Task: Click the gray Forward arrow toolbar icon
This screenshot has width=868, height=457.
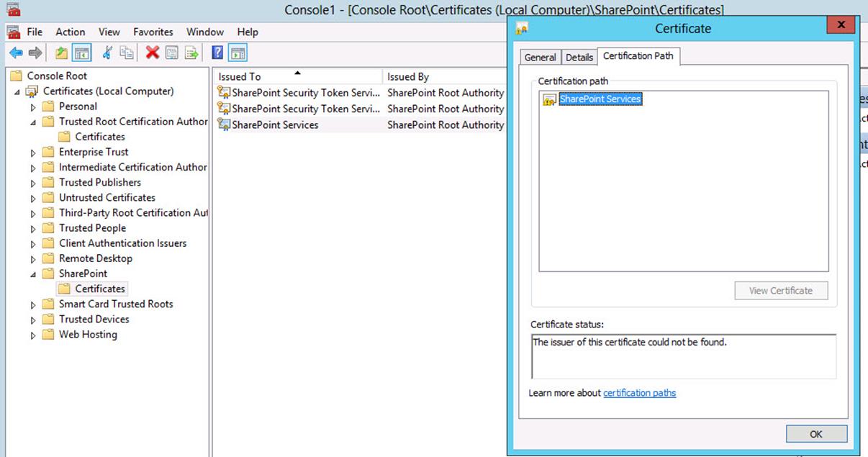Action: [35, 53]
